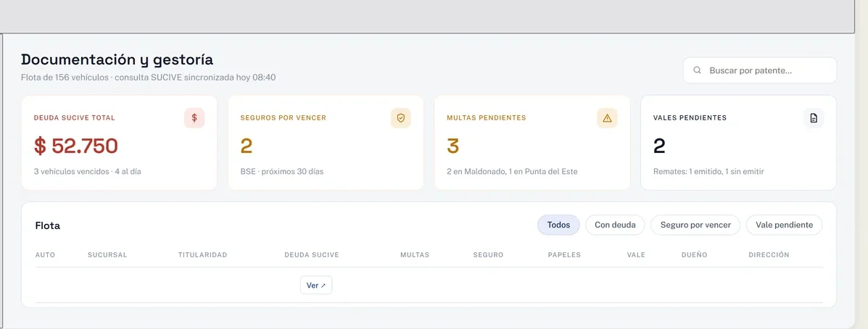
Task: Click the Multas pendientes count 3
Action: pyautogui.click(x=452, y=146)
